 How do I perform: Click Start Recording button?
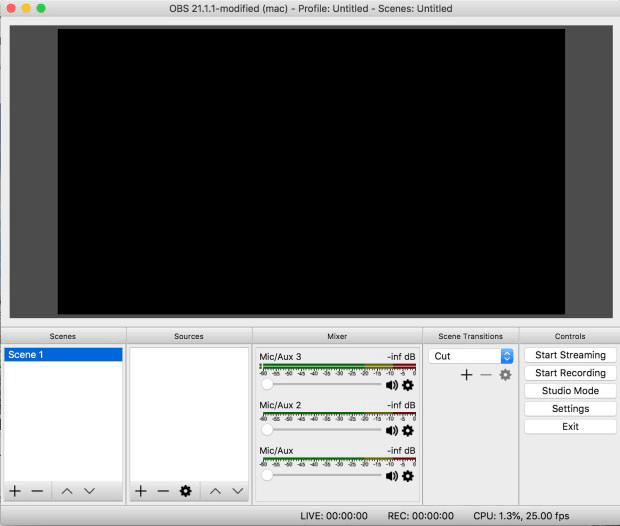coord(570,373)
